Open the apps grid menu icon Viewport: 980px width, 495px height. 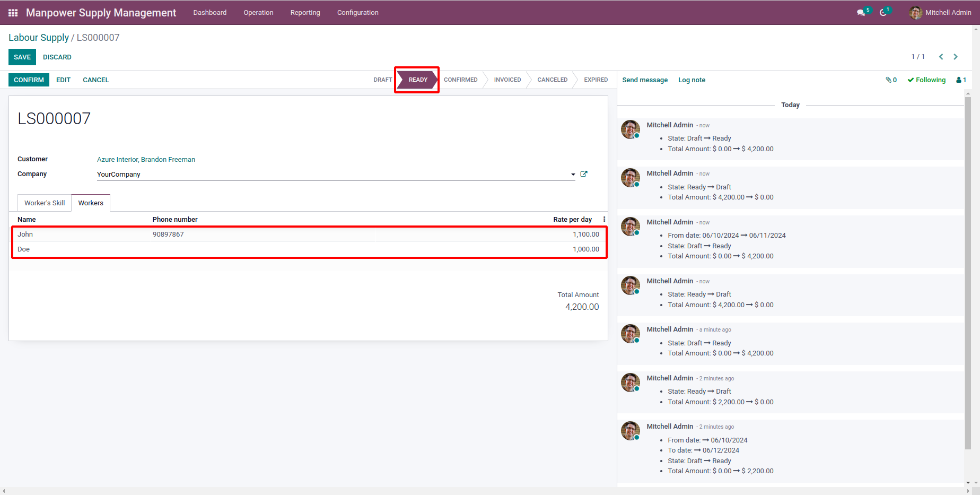point(13,13)
